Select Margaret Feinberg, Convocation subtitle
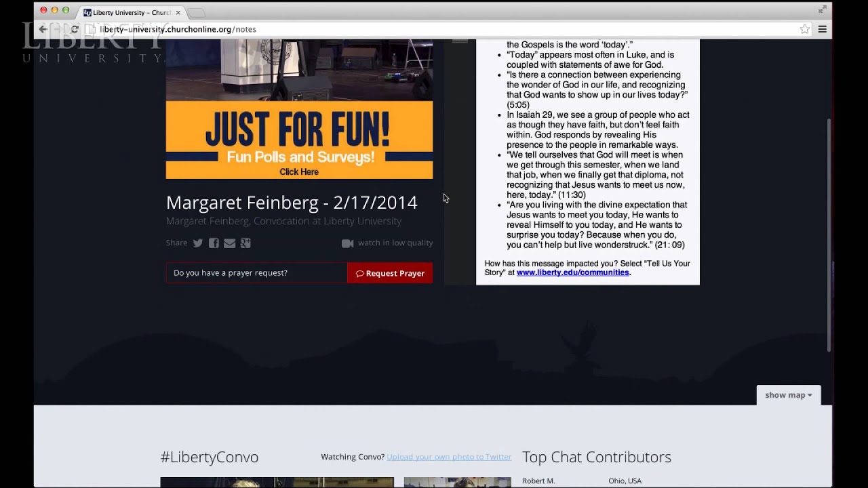This screenshot has height=488, width=868. 283,221
